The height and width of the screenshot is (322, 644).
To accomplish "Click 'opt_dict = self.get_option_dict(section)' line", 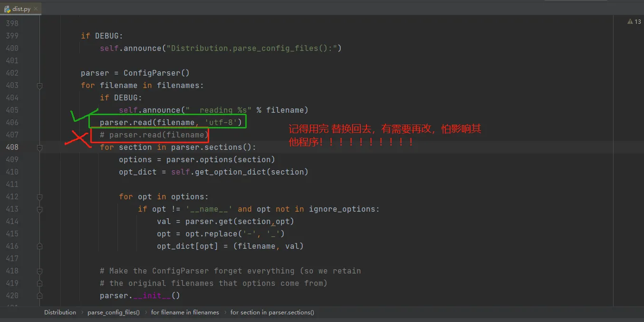I will 213,172.
